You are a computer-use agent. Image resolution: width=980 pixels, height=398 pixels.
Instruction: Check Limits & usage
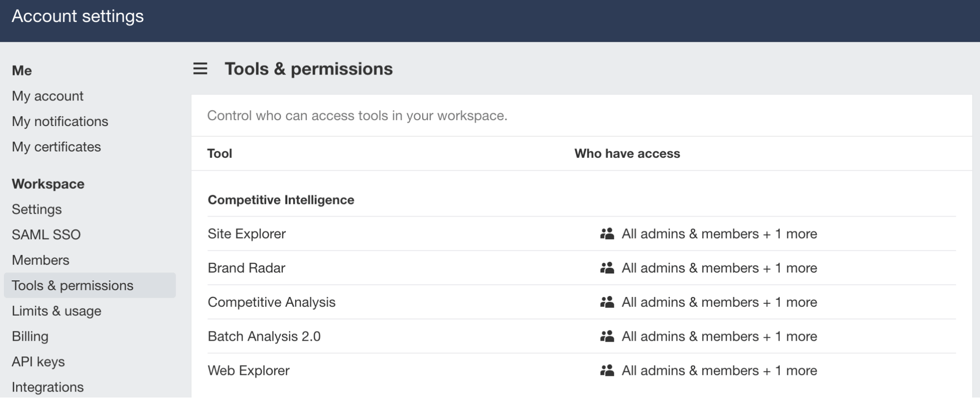(57, 311)
